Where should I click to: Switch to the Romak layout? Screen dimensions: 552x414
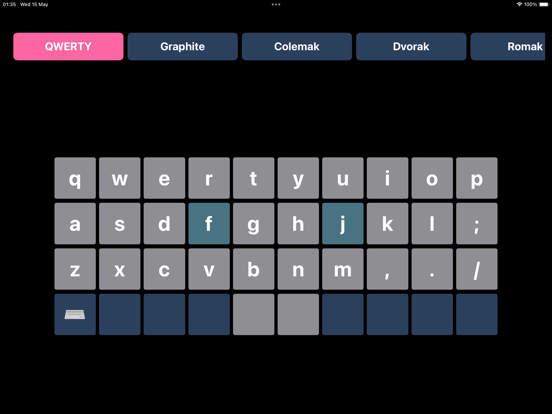point(508,46)
